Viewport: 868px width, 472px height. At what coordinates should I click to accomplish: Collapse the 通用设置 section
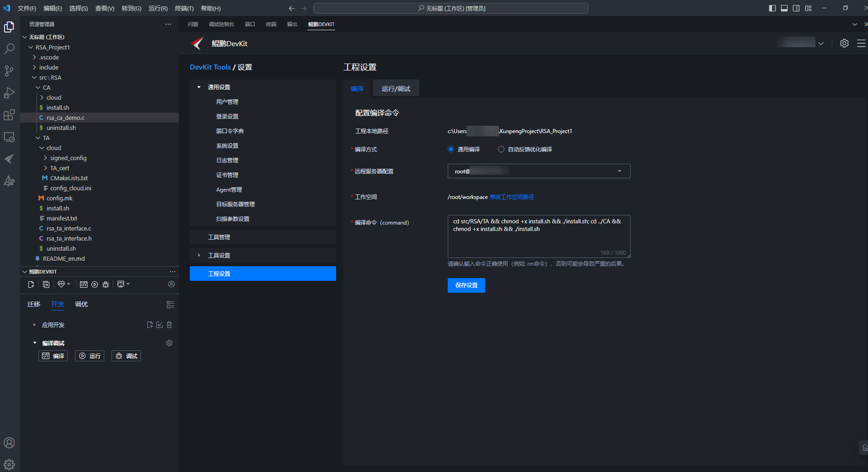[199, 87]
